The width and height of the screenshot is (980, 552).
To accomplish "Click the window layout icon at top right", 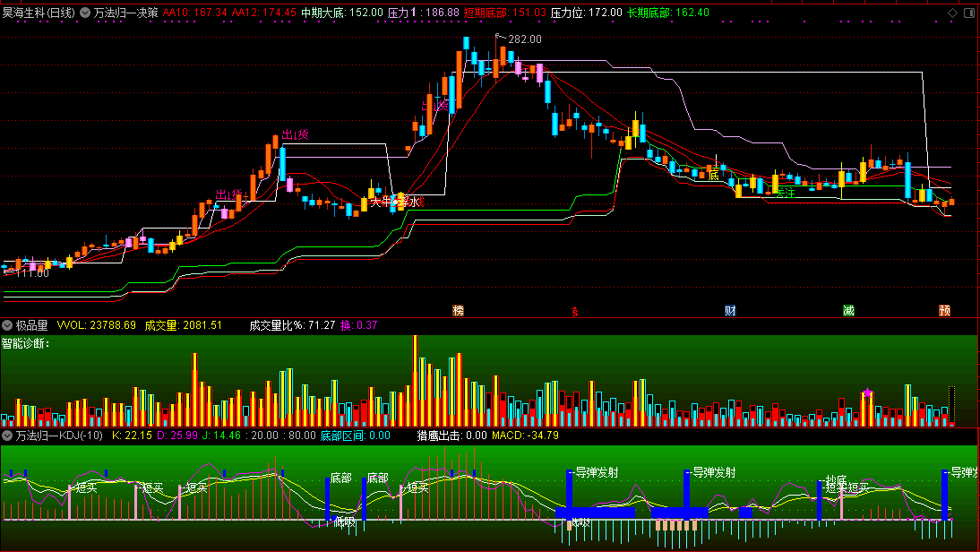I will click(x=968, y=13).
